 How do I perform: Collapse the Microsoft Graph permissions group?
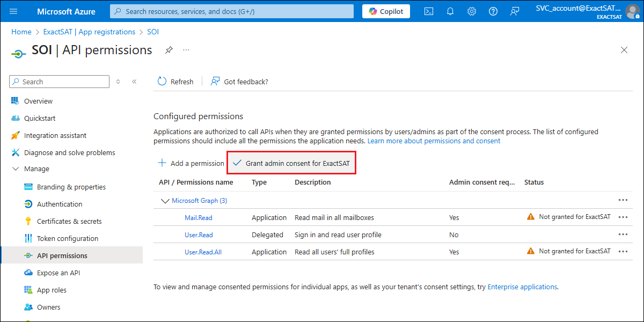(x=165, y=201)
